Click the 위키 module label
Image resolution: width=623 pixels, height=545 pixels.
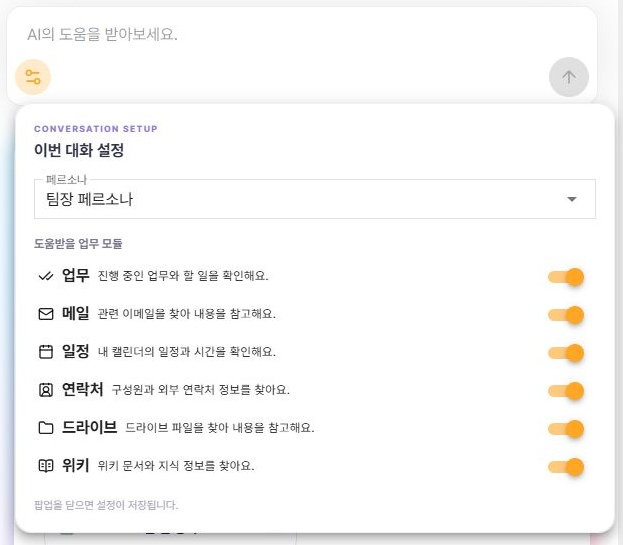(x=75, y=465)
